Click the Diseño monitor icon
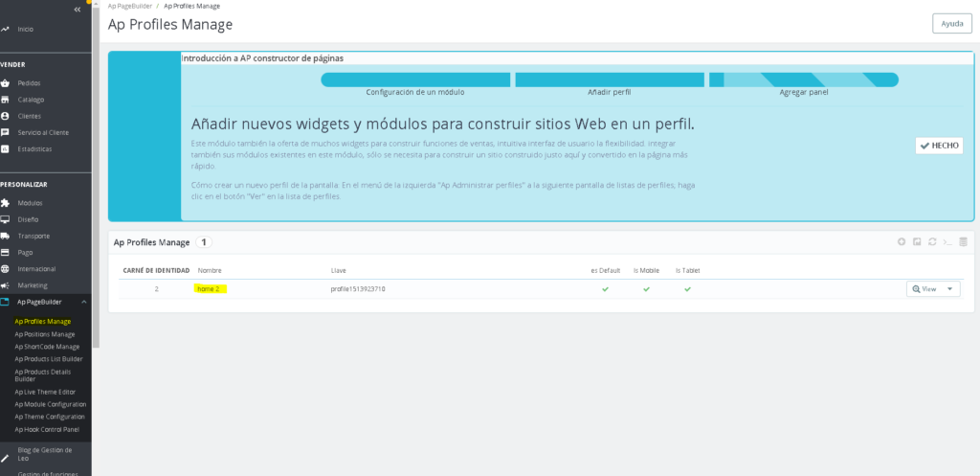This screenshot has width=980, height=476. (x=5, y=219)
